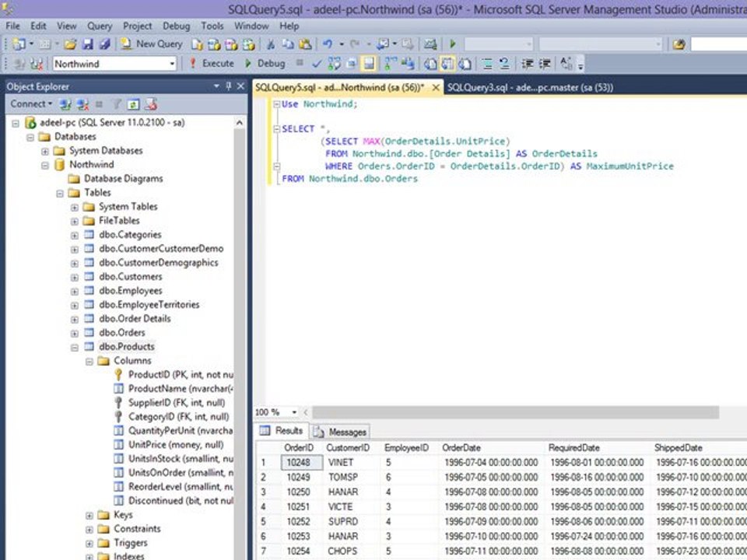Toggle Include Client Statistics icon
This screenshot has height=560, width=747.
click(407, 63)
